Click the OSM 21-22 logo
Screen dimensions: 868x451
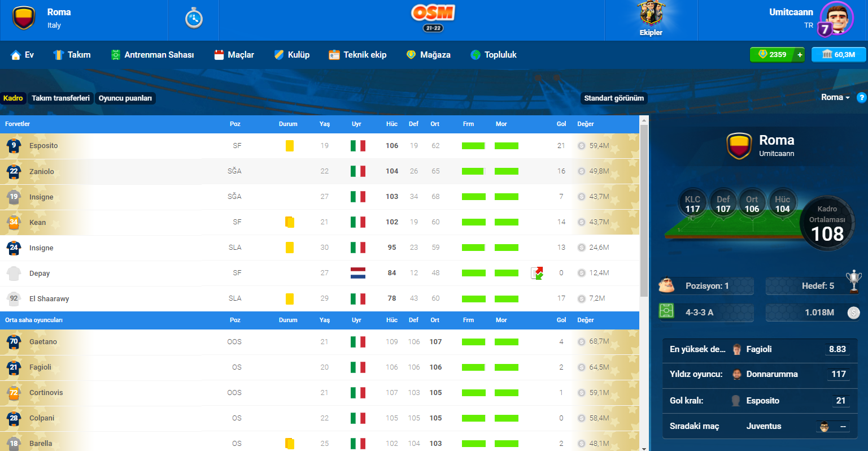coord(433,18)
